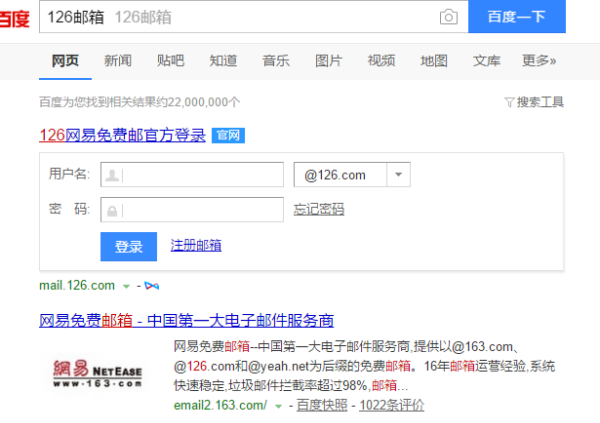Screen dimensions: 600x423
Task: Click the 百度一下 search button
Action: [517, 17]
